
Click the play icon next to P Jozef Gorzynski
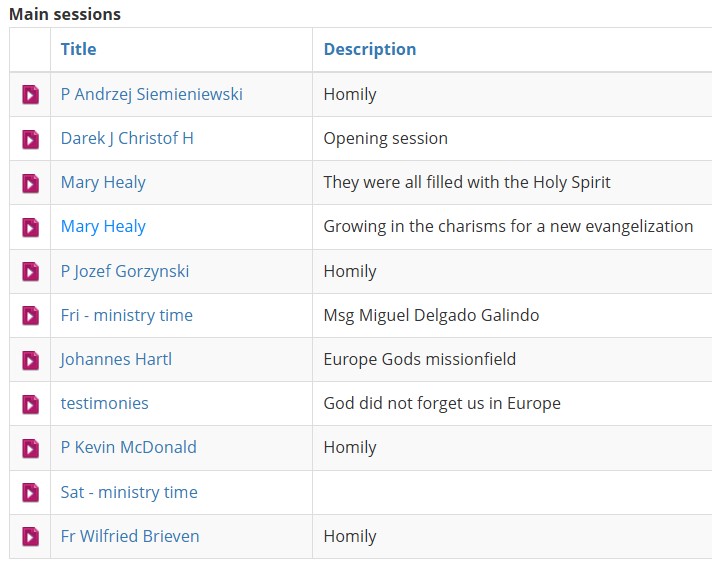(30, 271)
